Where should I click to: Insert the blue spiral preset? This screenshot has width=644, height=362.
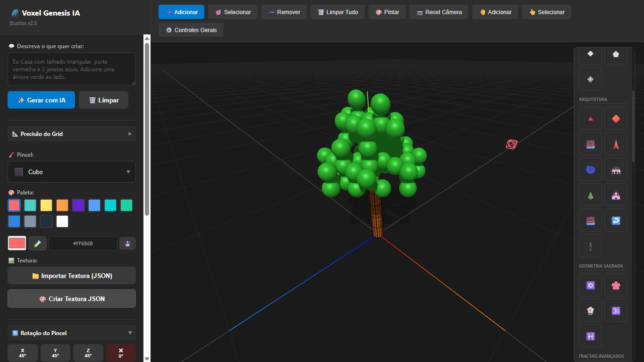pyautogui.click(x=590, y=169)
